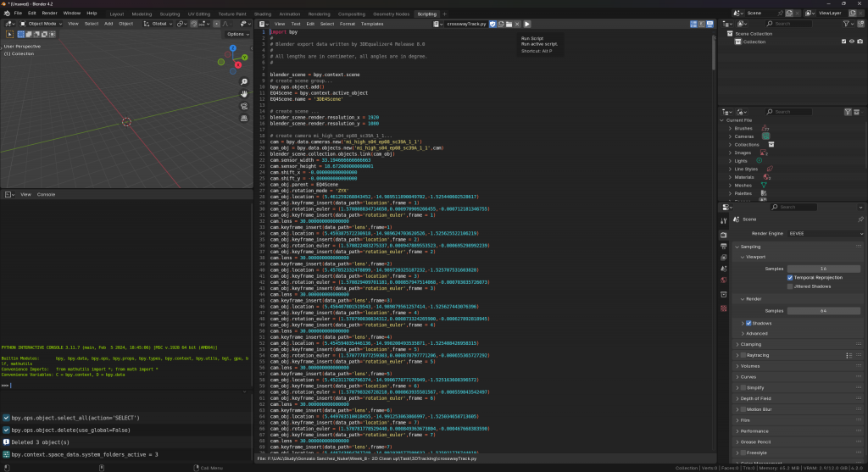Unlink crosswayTrack.py text with X icon
868x472 pixels.
tap(517, 24)
